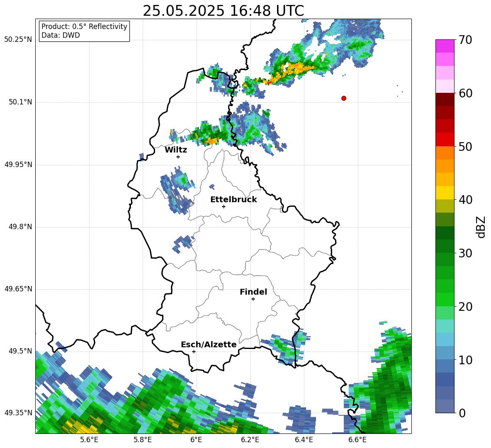Click the 0 tick on the colorbar
This screenshot has height=448, width=491.
[462, 413]
